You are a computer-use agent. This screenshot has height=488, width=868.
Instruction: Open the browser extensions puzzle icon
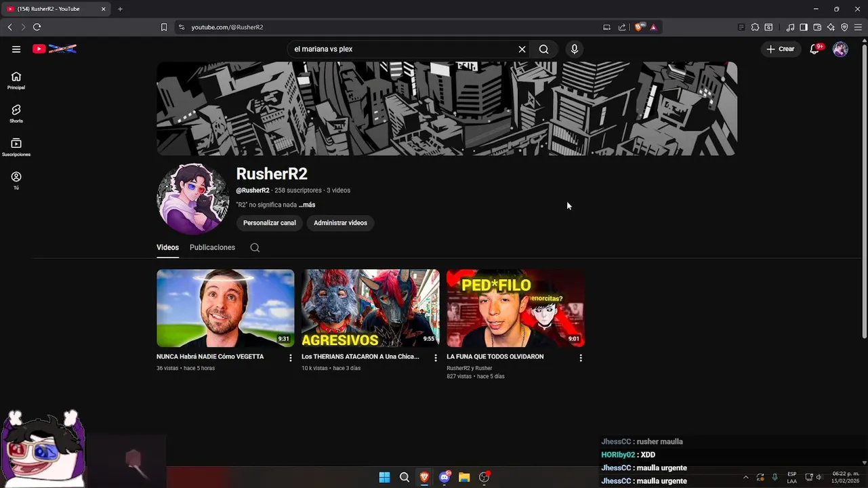pyautogui.click(x=755, y=27)
